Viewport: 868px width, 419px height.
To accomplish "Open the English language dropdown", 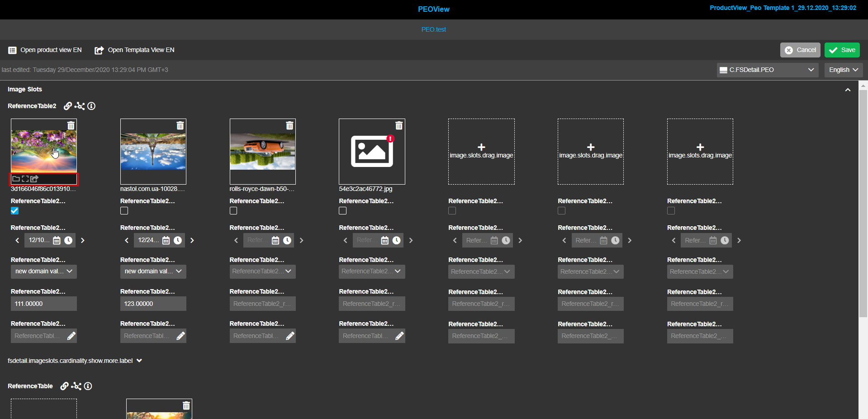I will click(843, 70).
